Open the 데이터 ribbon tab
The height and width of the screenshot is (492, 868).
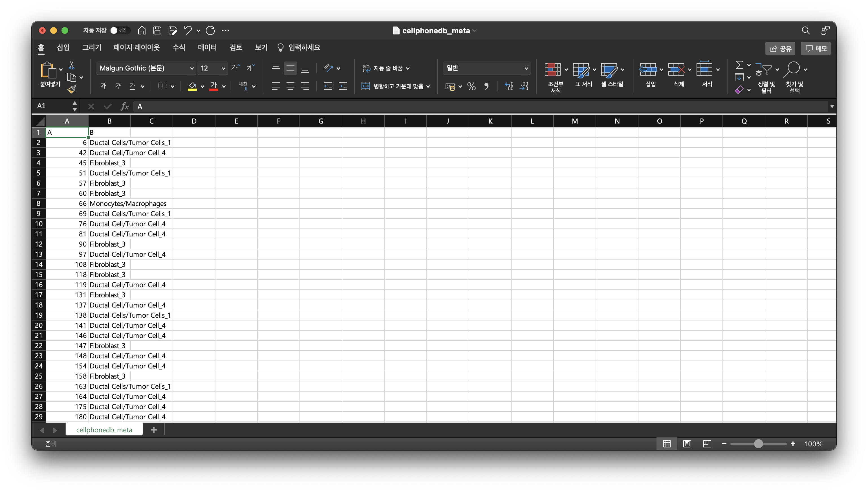click(x=207, y=48)
